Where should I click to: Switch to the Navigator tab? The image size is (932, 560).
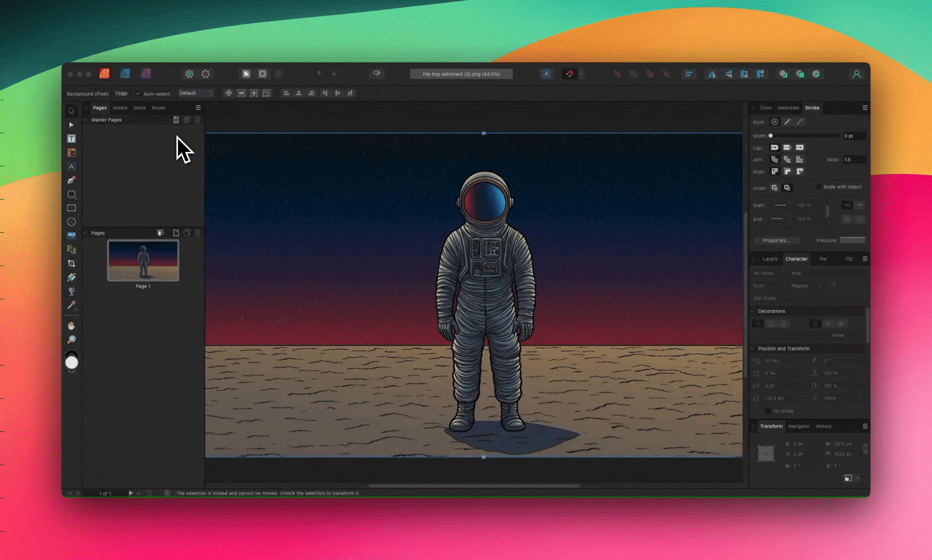[x=799, y=426]
